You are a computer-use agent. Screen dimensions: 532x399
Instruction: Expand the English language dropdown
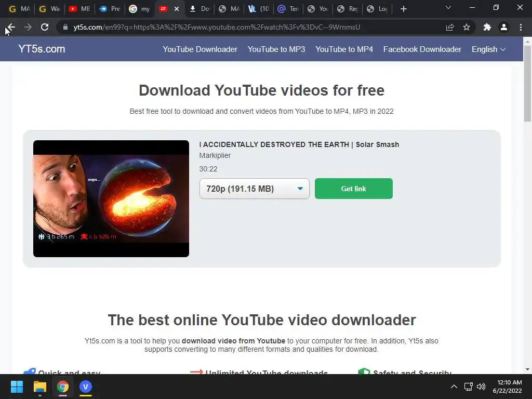[x=488, y=49]
